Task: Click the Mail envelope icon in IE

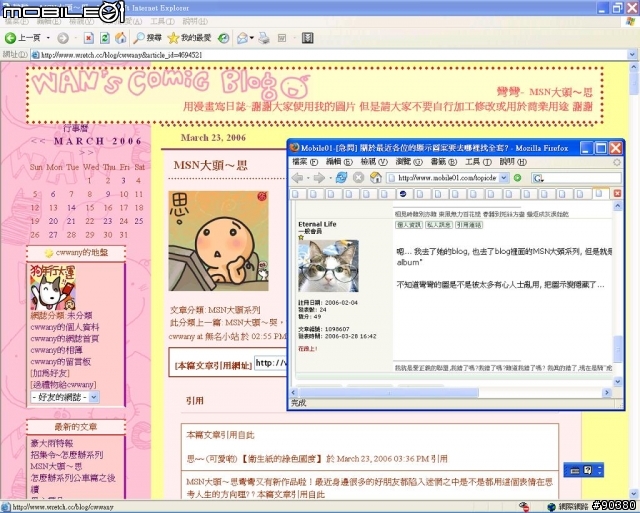Action: 242,38
